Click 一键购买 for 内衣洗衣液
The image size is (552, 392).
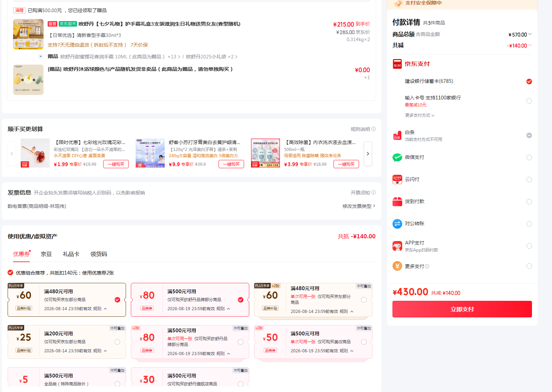click(346, 164)
